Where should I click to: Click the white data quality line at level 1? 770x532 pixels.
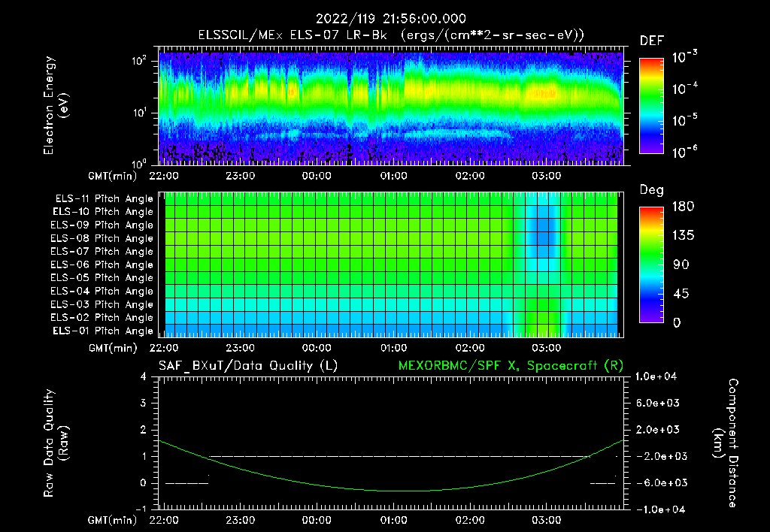[399, 456]
